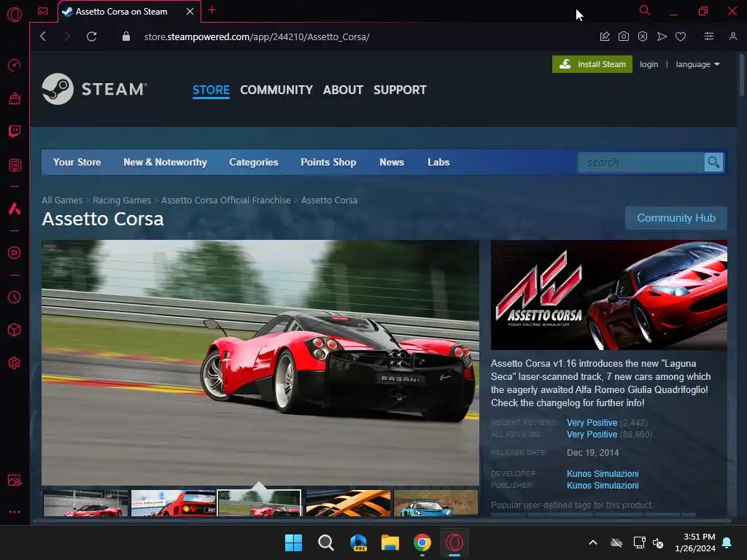Image resolution: width=747 pixels, height=560 pixels.
Task: Click the share page toolbar icon
Action: click(605, 36)
